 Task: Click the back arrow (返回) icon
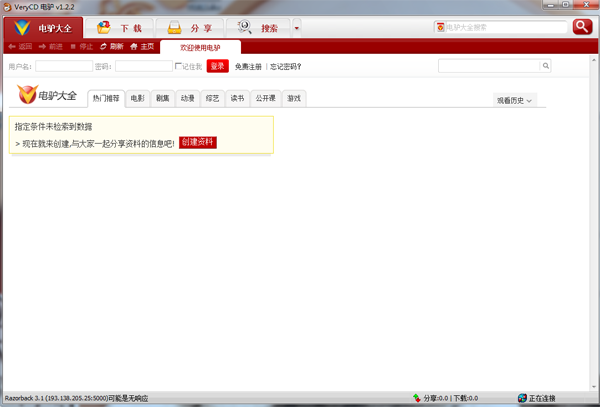pyautogui.click(x=12, y=47)
